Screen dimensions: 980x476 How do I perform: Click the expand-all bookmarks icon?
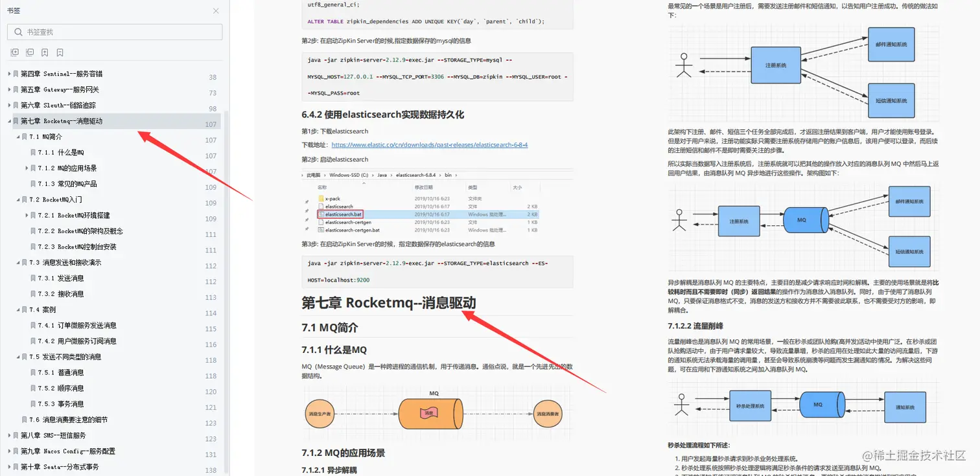coord(15,52)
